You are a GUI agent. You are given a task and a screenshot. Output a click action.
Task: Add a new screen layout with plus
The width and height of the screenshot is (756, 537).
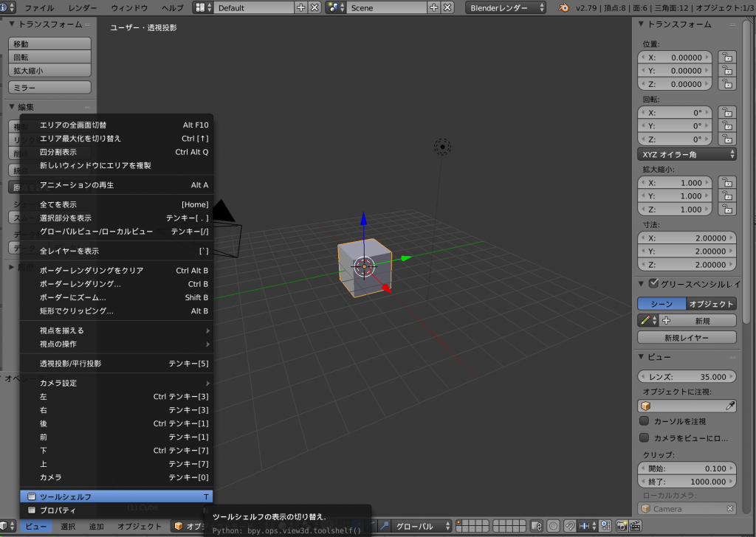[301, 7]
